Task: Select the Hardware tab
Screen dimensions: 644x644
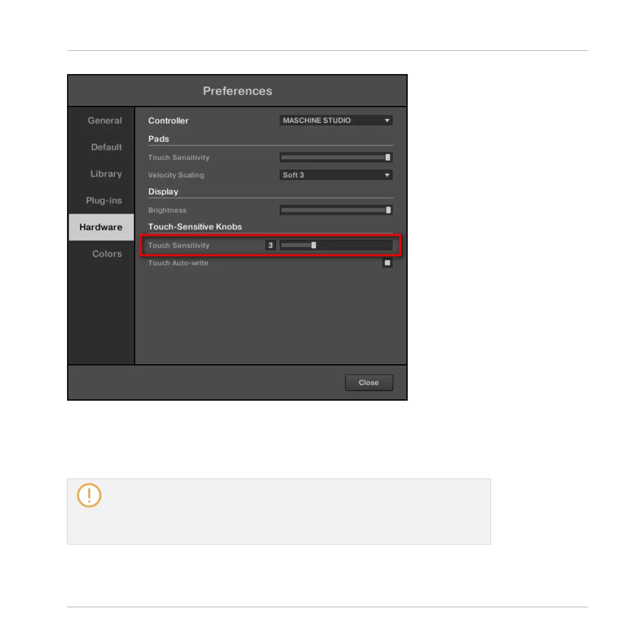Action: point(101,227)
